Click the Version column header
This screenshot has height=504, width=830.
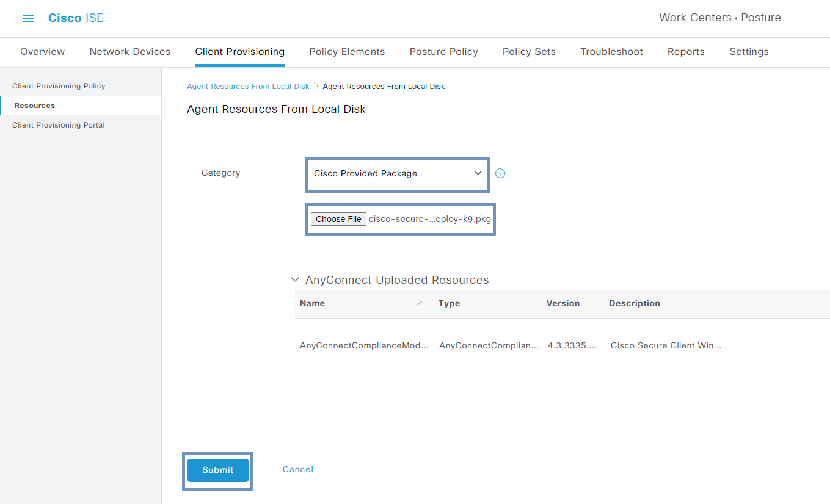pyautogui.click(x=563, y=303)
